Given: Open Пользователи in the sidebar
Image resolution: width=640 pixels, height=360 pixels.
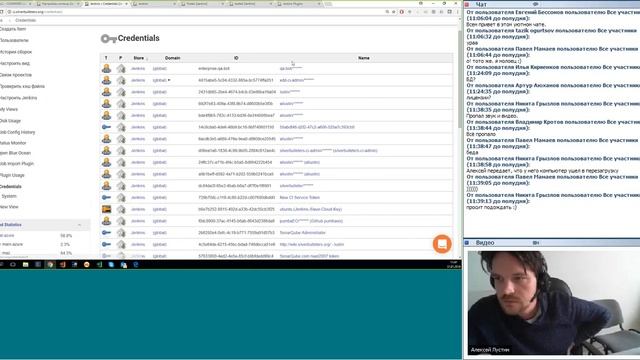Looking at the screenshot, I should point(14,40).
